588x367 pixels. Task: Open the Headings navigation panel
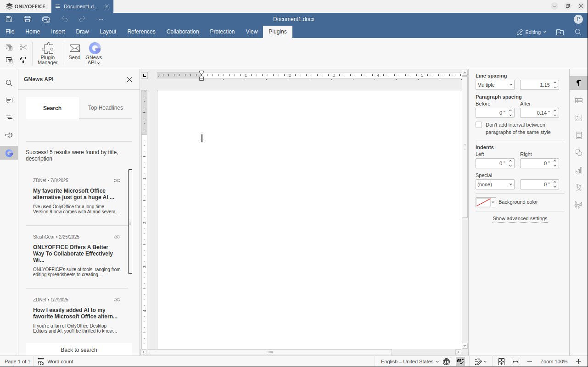[x=9, y=118]
